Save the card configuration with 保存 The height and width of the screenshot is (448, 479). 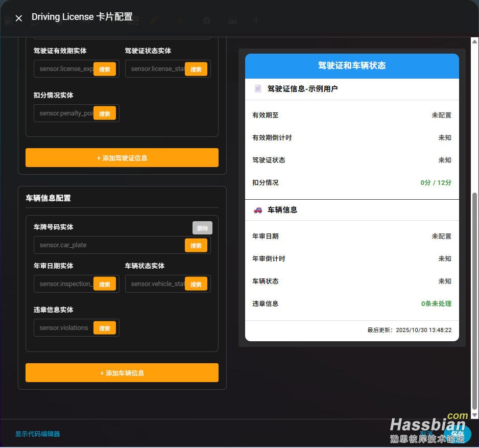pos(457,434)
